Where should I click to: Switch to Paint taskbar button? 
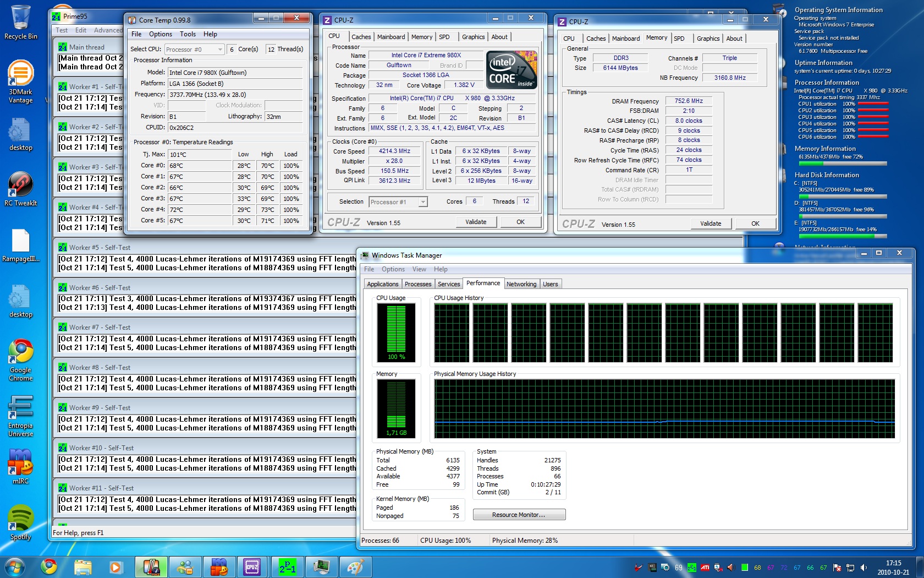pos(355,566)
